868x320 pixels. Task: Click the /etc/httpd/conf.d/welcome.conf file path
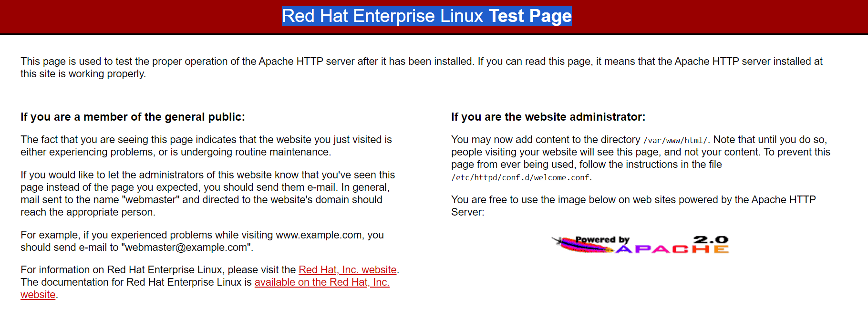click(x=520, y=177)
